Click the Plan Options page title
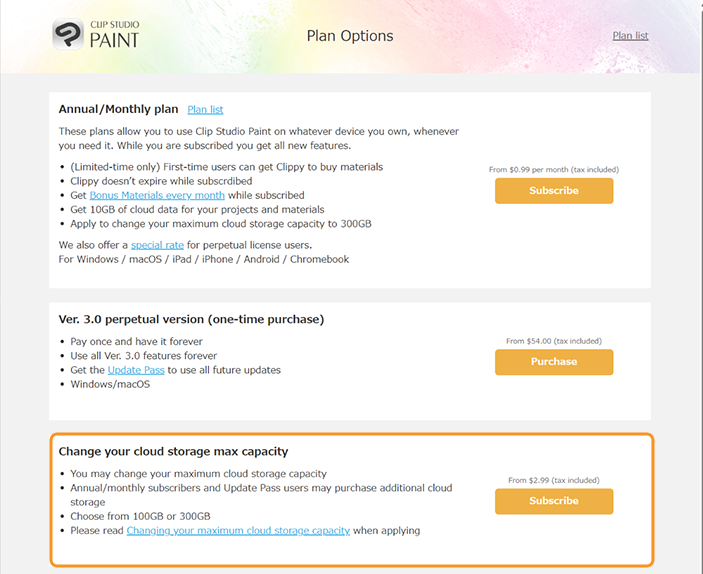The width and height of the screenshot is (703, 574). pos(350,36)
